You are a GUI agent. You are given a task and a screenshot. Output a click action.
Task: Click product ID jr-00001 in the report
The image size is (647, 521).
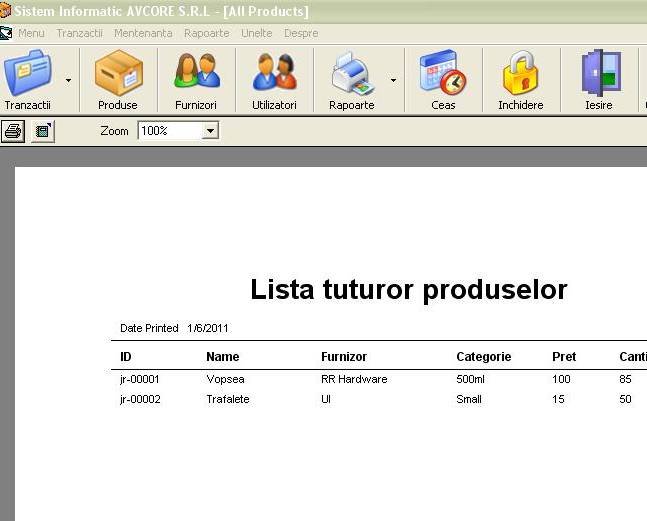(x=140, y=380)
